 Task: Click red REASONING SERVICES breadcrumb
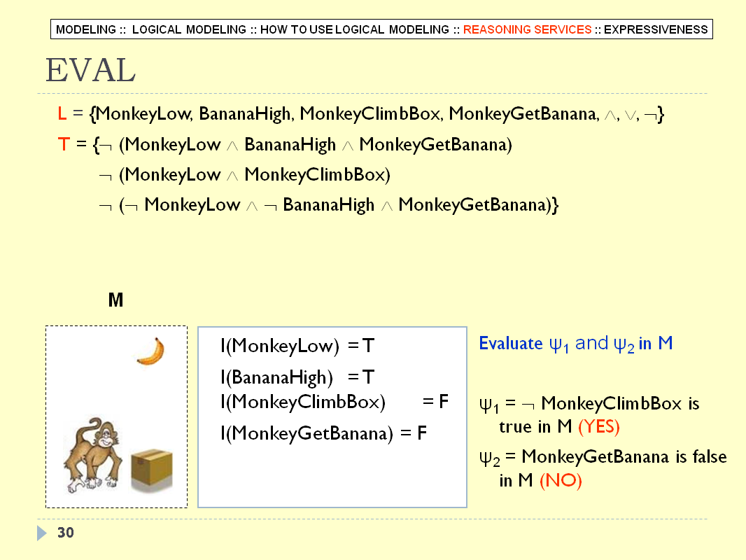(527, 29)
